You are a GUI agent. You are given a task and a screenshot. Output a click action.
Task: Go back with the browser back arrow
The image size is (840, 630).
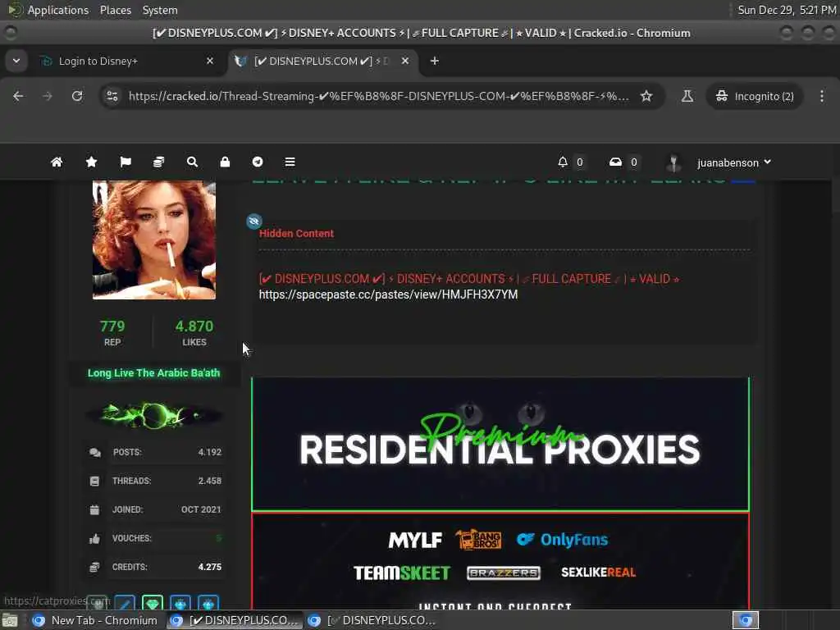tap(18, 96)
